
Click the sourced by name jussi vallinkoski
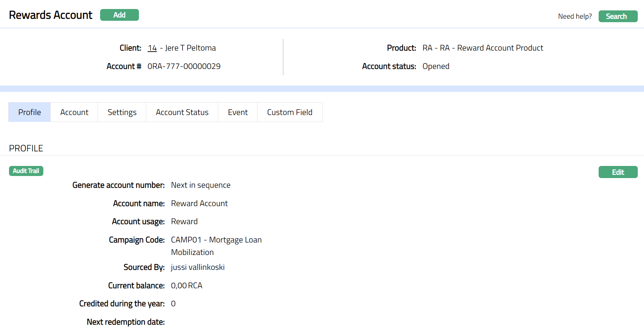198,267
